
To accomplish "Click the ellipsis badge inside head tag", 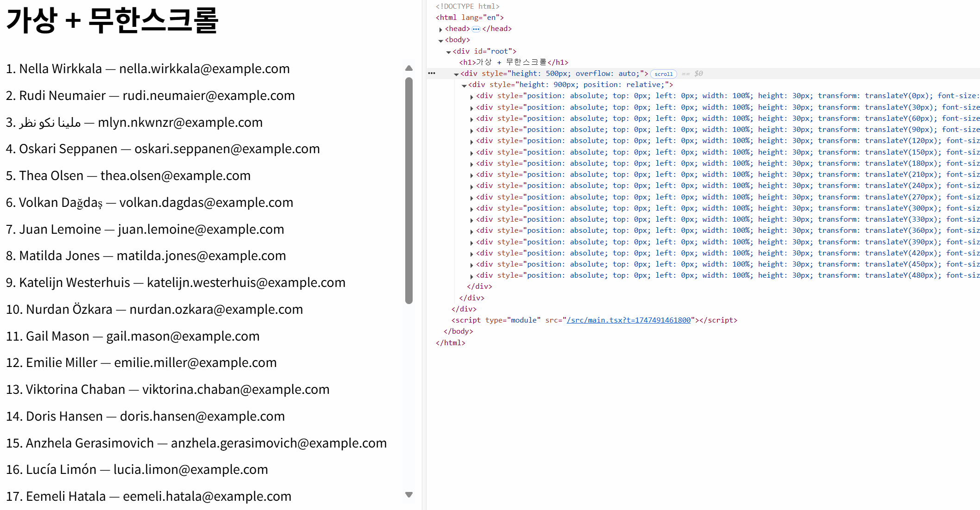I will (476, 29).
